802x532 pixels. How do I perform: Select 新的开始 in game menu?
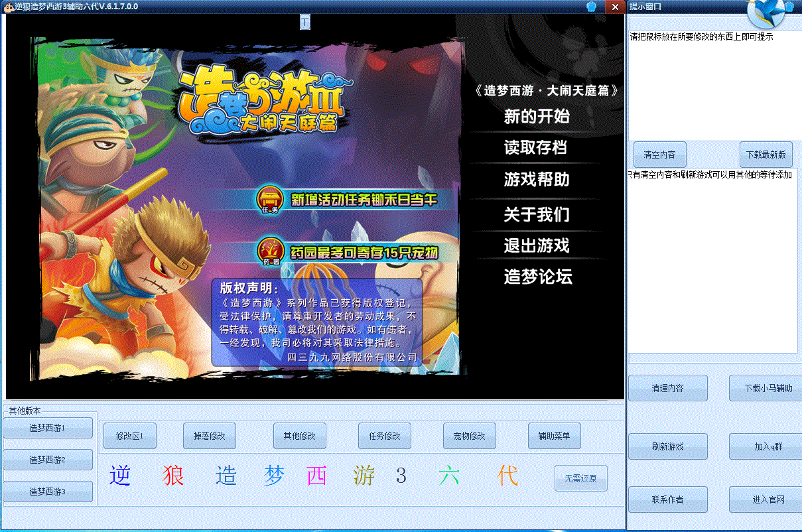coord(537,117)
